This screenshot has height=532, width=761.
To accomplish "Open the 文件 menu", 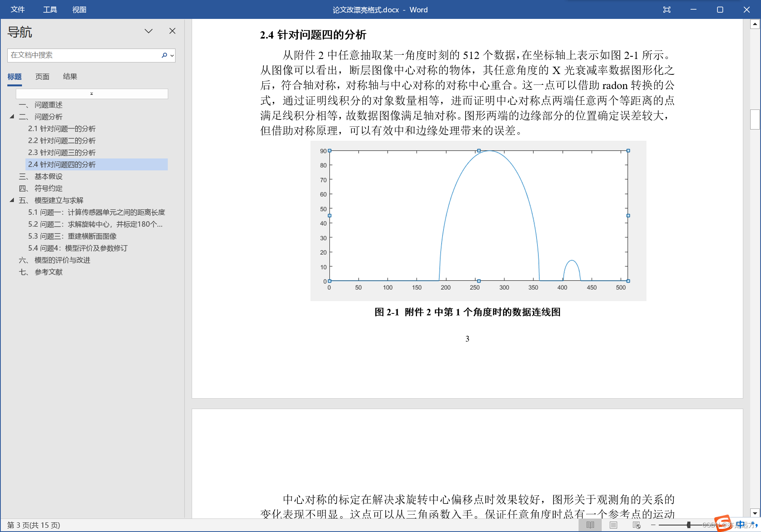I will [x=18, y=10].
